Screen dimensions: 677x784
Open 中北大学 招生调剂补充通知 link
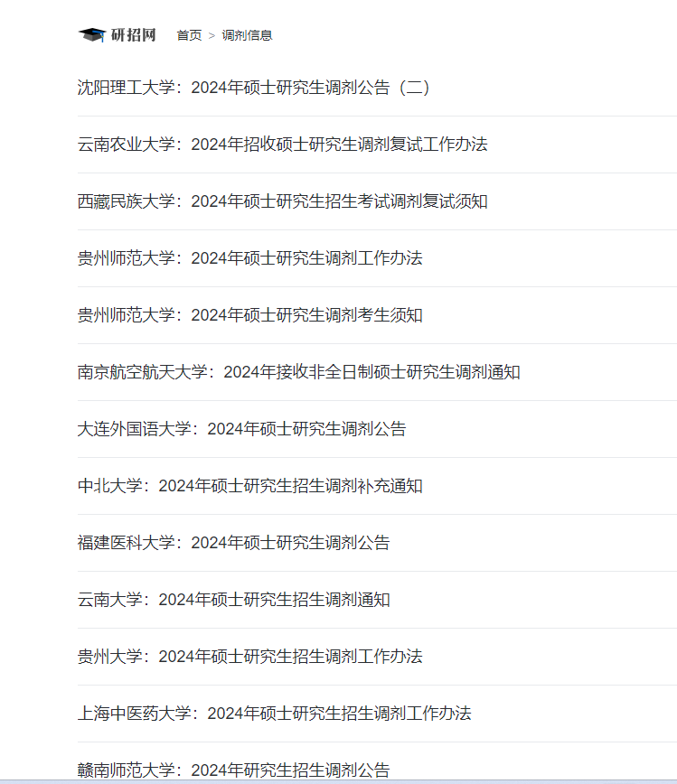(250, 486)
